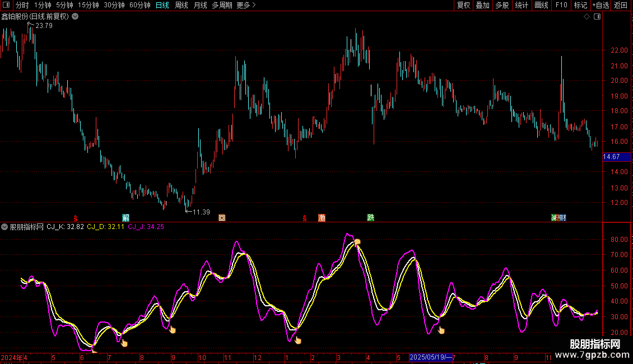Click the green 跌 event marker
Viewport: 633px width, 364px height.
point(370,218)
